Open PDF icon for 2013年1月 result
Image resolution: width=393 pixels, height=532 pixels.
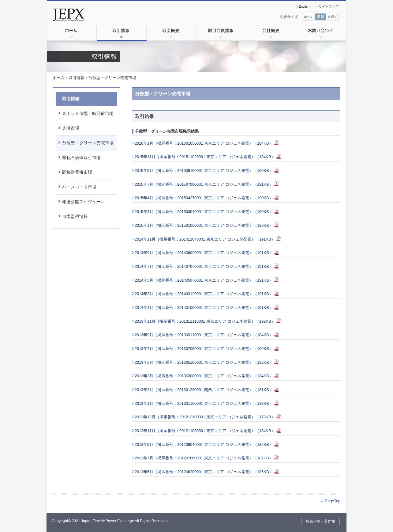tap(277, 403)
